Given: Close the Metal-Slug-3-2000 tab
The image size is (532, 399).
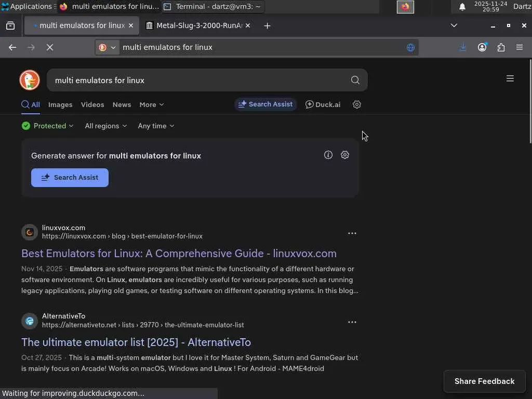Looking at the screenshot, I should (248, 26).
